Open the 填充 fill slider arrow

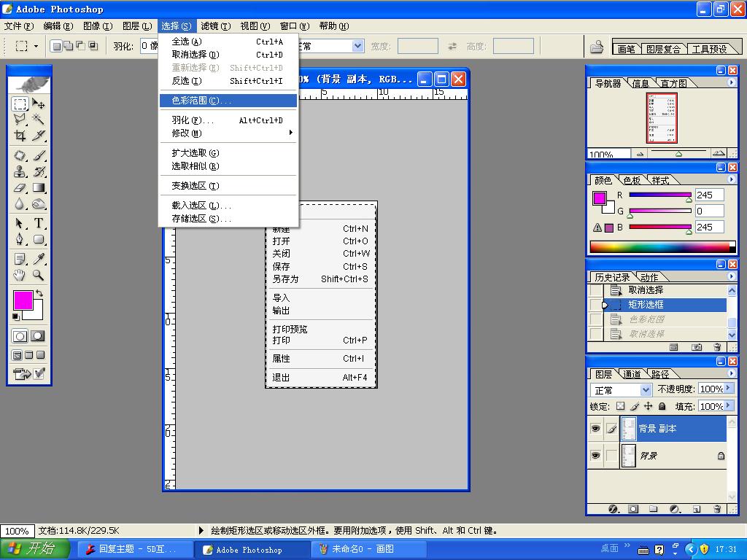pos(729,405)
